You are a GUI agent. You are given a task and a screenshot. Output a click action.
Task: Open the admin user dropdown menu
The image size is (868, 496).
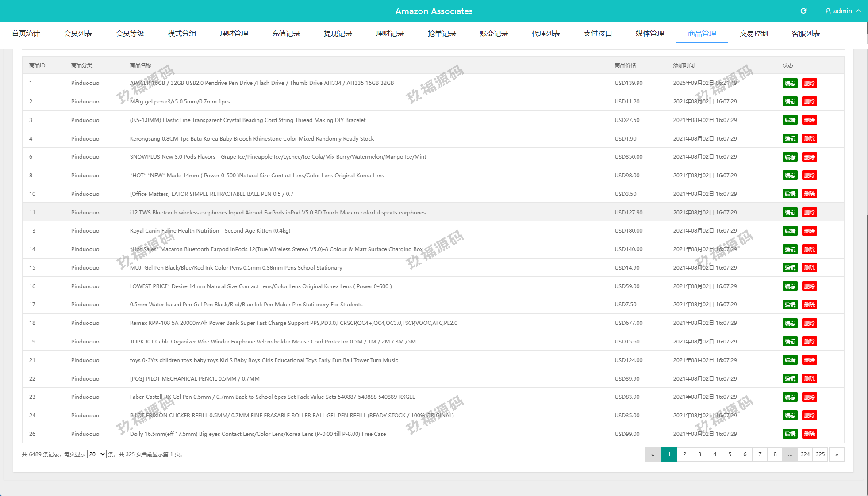coord(843,11)
